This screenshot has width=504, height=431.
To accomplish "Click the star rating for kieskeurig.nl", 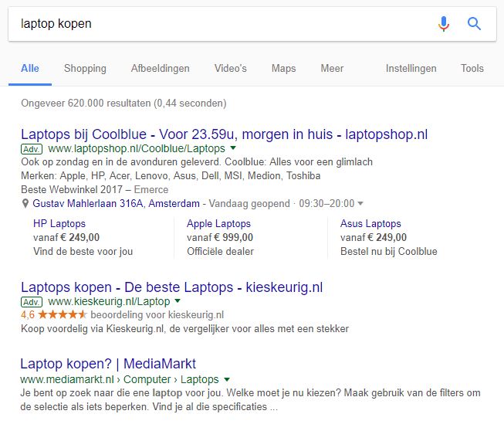I will [x=63, y=314].
